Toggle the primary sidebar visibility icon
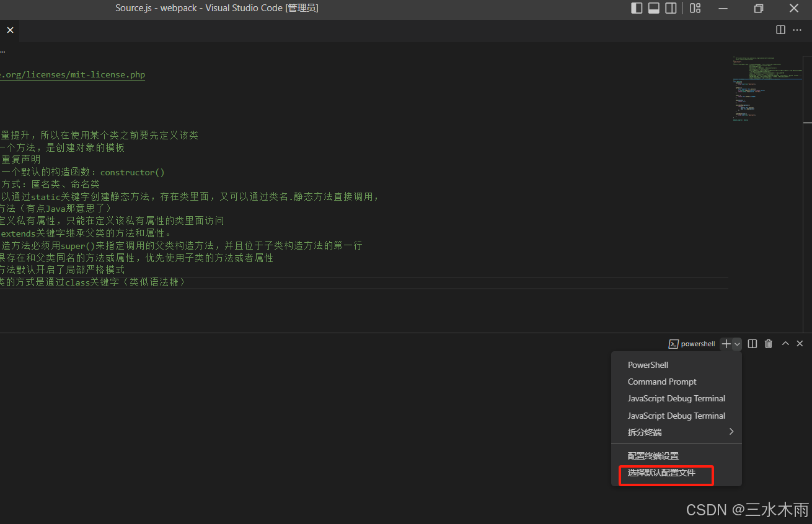This screenshot has width=812, height=524. click(637, 8)
